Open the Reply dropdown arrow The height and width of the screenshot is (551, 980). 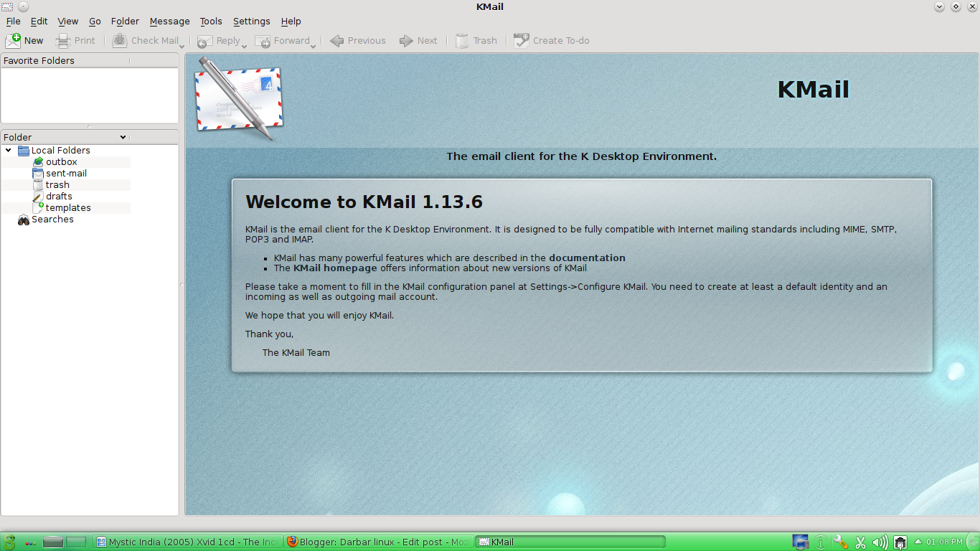point(245,44)
